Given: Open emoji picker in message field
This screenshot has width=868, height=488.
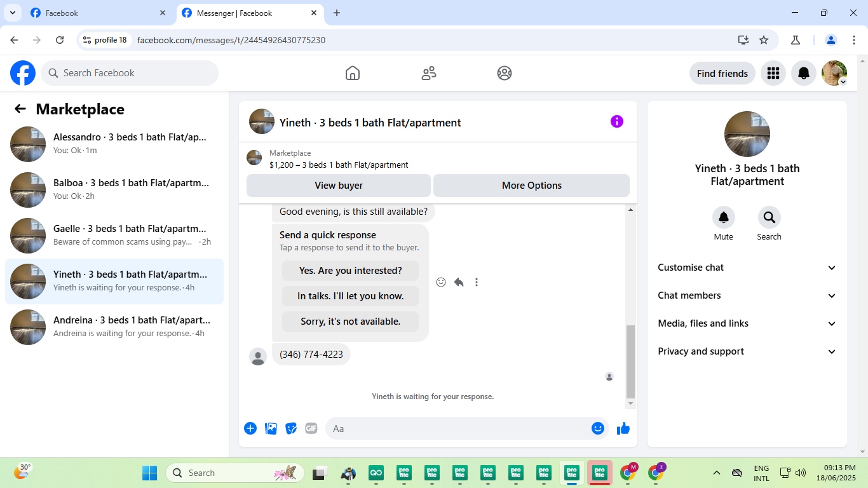Looking at the screenshot, I should point(597,428).
